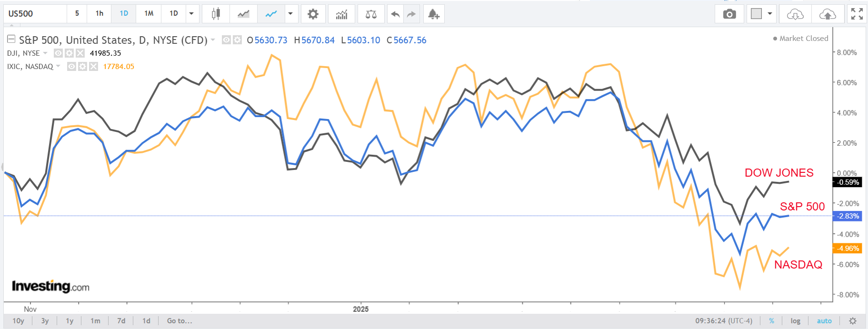Hide the DJI, NYSE series eye icon
The image size is (868, 329).
(58, 53)
